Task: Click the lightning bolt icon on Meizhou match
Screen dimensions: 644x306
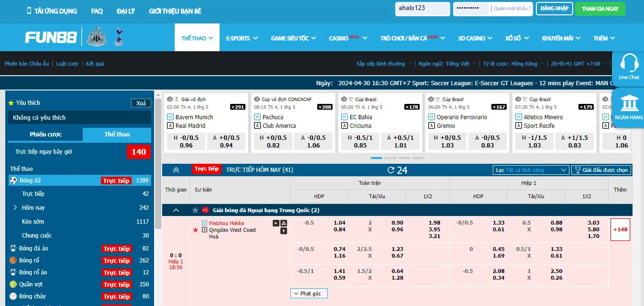Action: (284, 231)
